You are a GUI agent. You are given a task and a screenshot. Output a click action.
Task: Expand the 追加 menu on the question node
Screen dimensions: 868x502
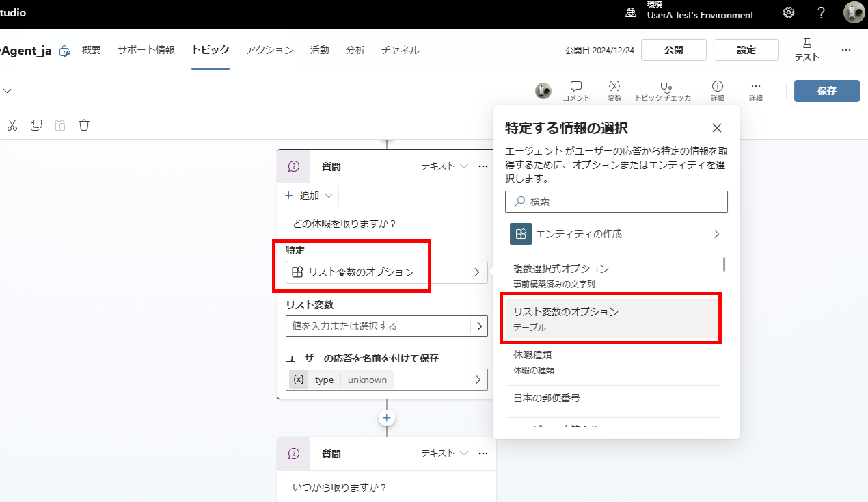tap(308, 195)
